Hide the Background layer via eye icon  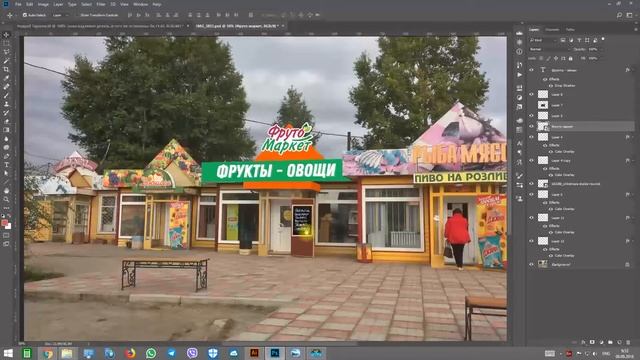point(531,264)
